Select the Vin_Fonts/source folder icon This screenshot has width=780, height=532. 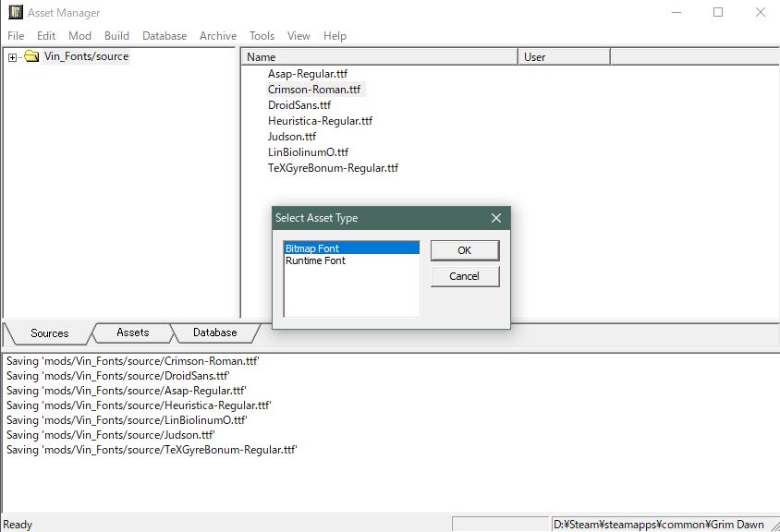[x=31, y=56]
